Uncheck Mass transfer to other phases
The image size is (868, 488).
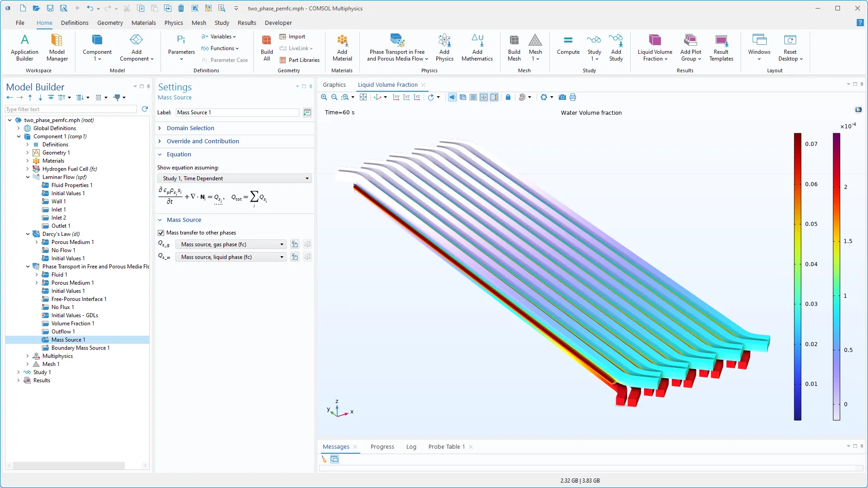(161, 233)
